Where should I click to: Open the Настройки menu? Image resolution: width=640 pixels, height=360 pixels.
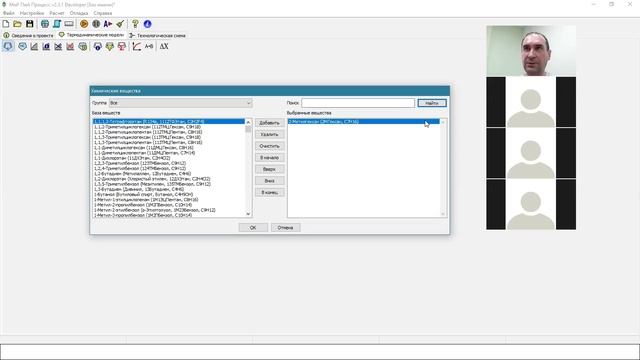point(32,13)
